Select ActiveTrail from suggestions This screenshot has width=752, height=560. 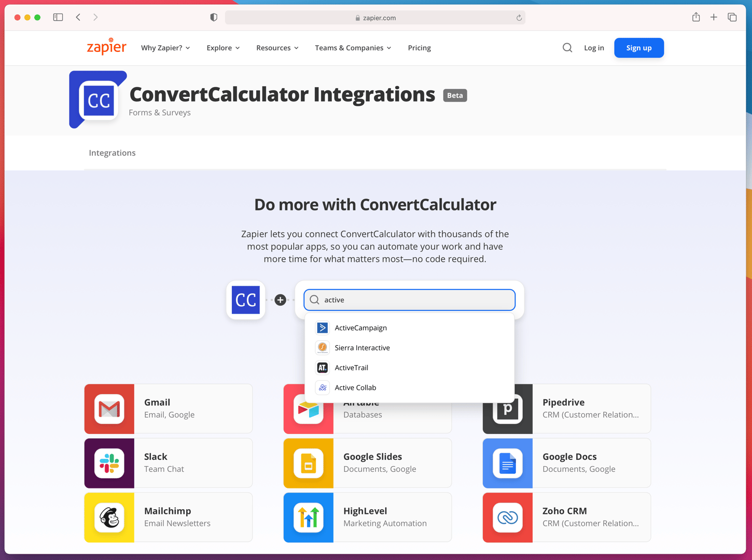[x=410, y=368]
